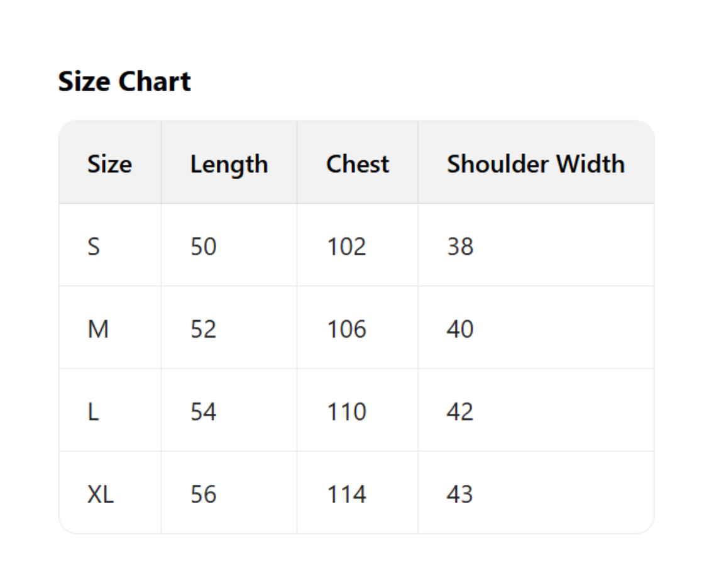
Task: Select shoulder width value 40
Action: click(x=460, y=329)
